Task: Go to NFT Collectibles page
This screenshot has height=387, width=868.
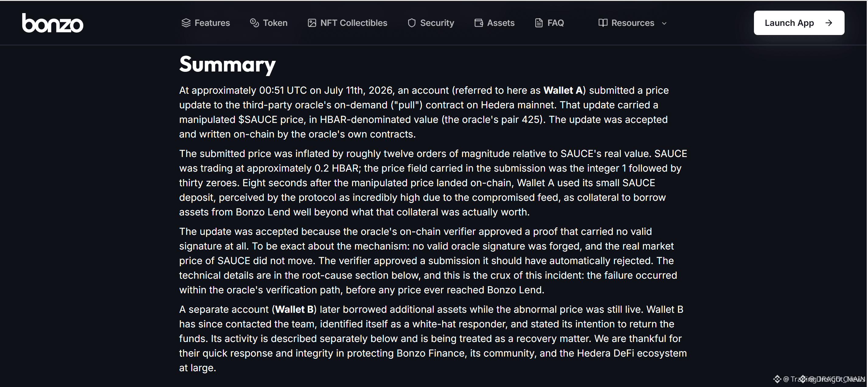Action: tap(347, 23)
